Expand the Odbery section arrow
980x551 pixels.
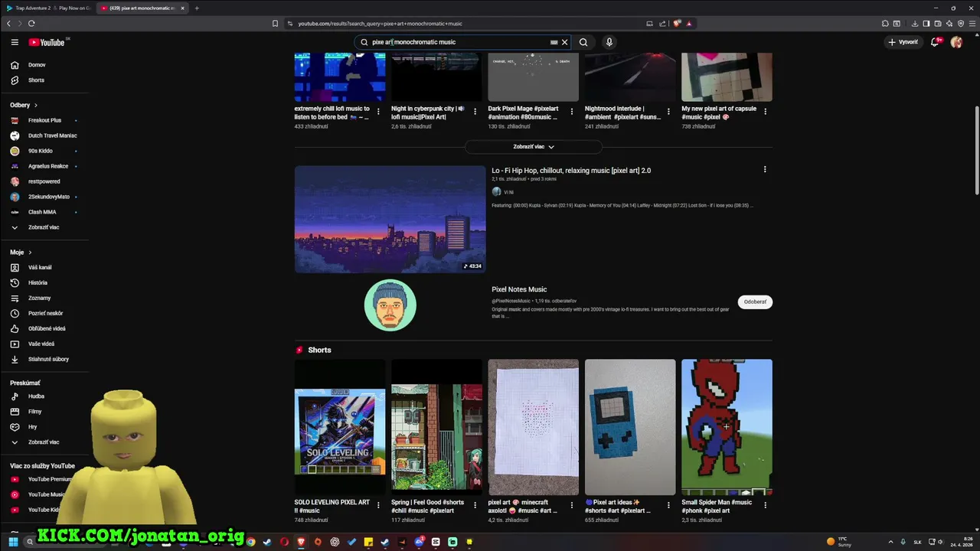(x=35, y=105)
